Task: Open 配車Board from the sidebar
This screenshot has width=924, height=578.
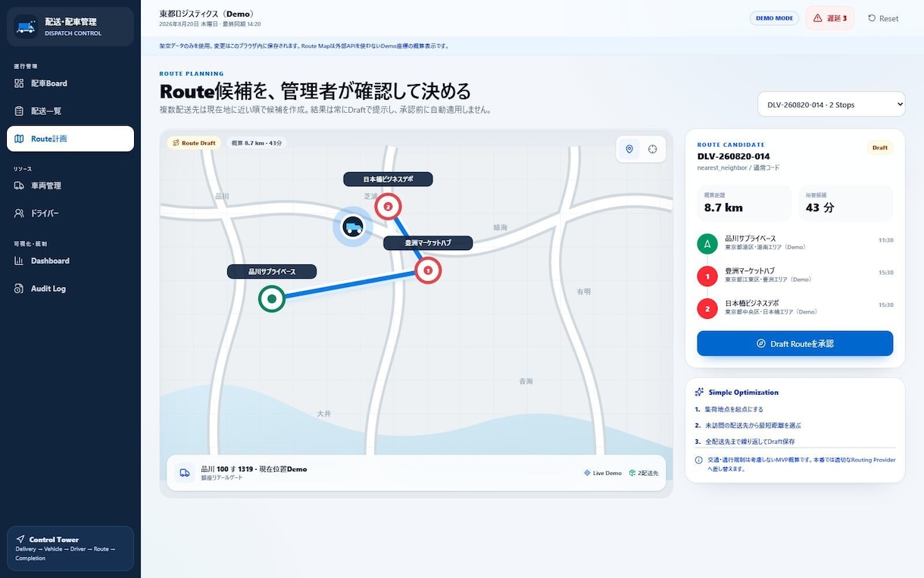Action: click(70, 83)
